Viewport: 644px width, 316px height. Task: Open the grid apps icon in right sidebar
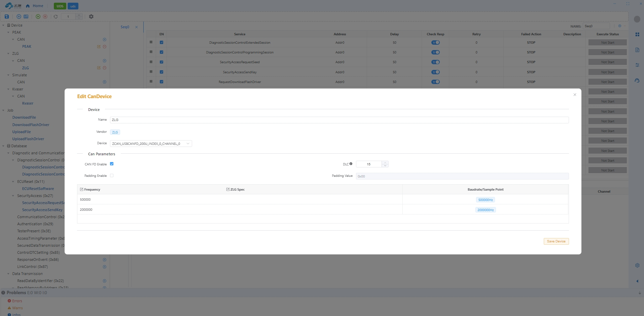pyautogui.click(x=637, y=34)
